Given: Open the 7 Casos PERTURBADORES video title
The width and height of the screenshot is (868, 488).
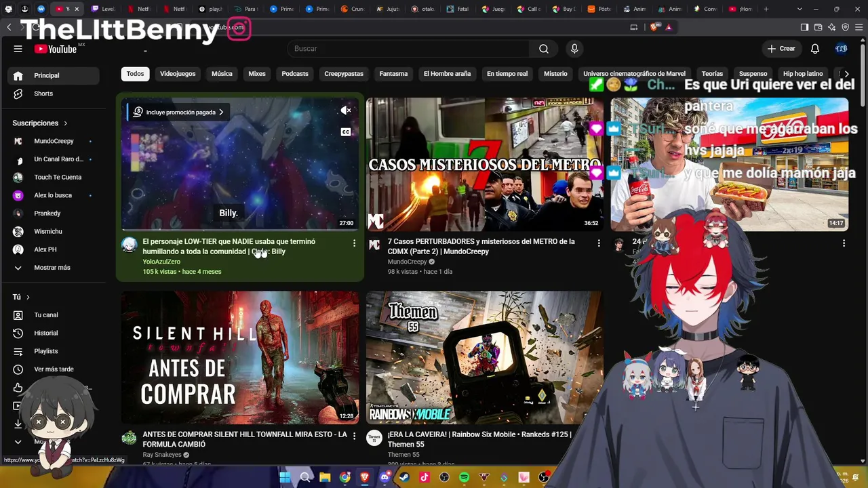Looking at the screenshot, I should click(481, 247).
